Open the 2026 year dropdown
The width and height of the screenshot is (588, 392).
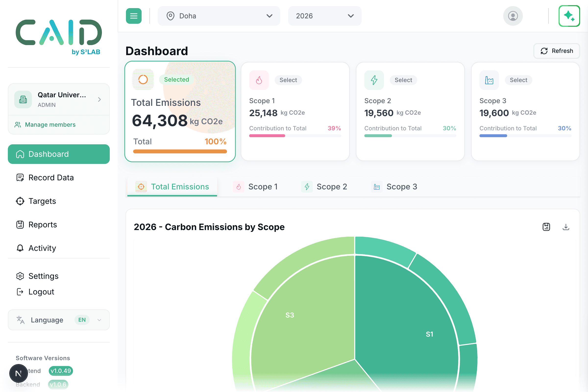324,16
